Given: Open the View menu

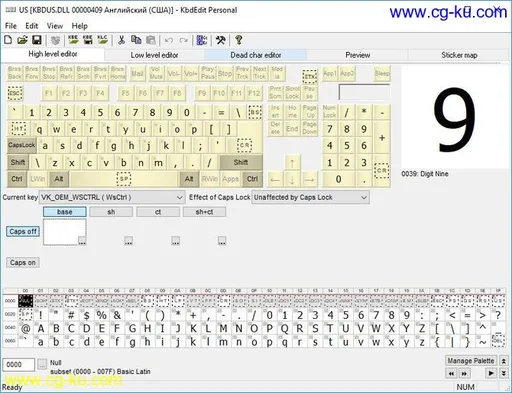Looking at the screenshot, I should point(55,26).
